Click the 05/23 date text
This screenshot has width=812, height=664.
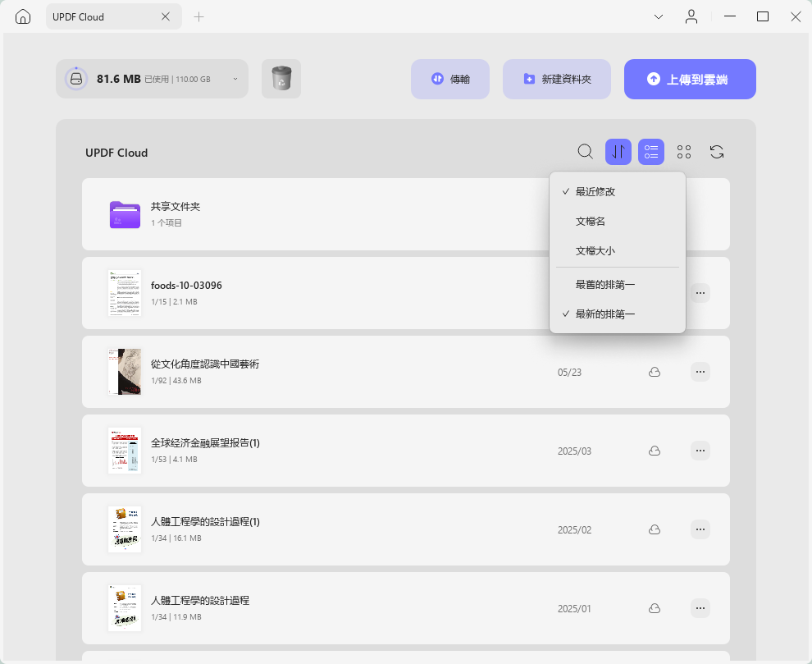[570, 373]
